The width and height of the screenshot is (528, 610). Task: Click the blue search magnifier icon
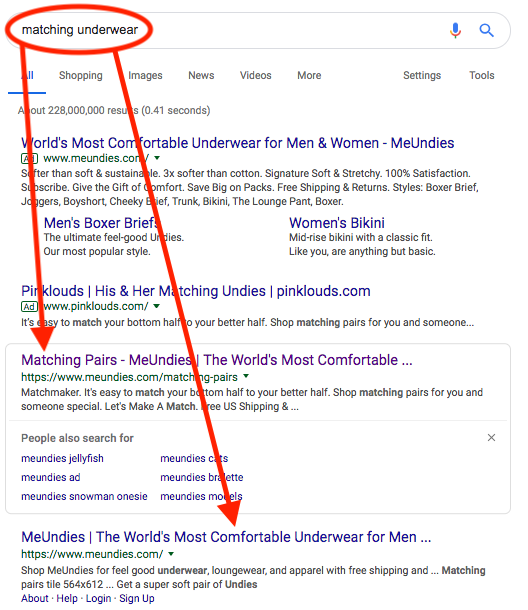486,30
